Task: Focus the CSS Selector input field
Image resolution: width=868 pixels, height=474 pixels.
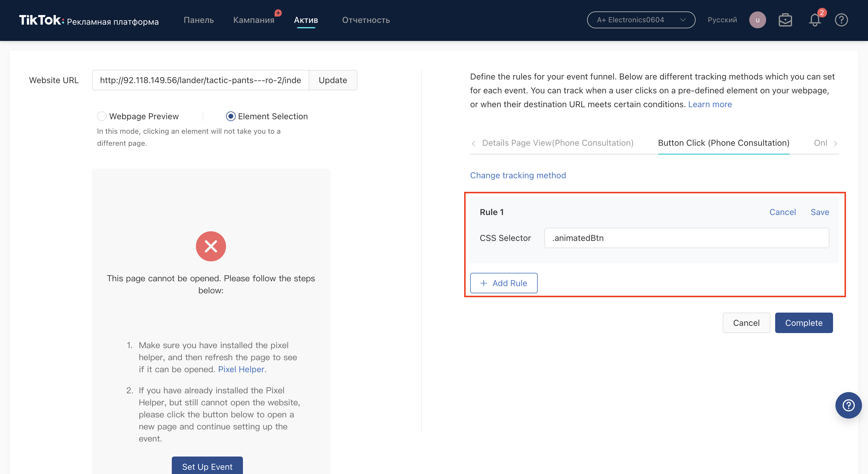Action: (x=686, y=238)
